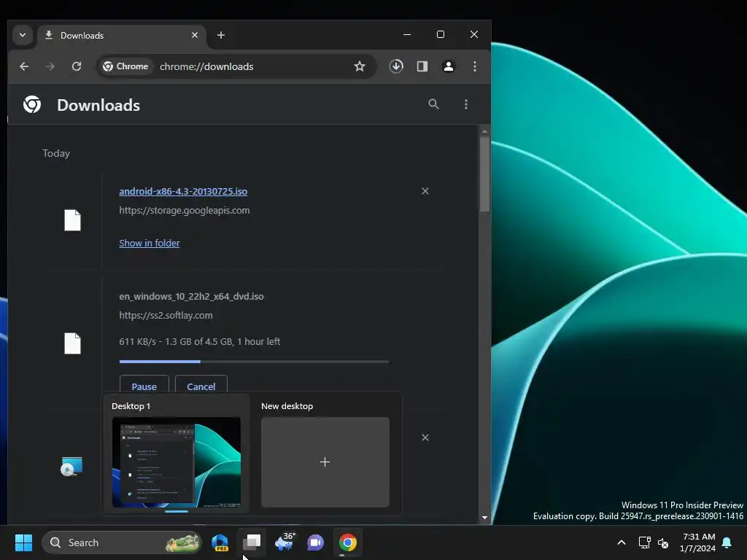Click the downloads page scrollbar thumb
This screenshot has height=560, width=747.
484,174
